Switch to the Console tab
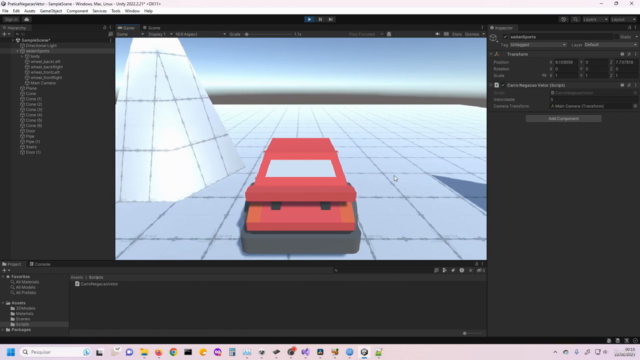The height and width of the screenshot is (360, 640). tap(40, 264)
